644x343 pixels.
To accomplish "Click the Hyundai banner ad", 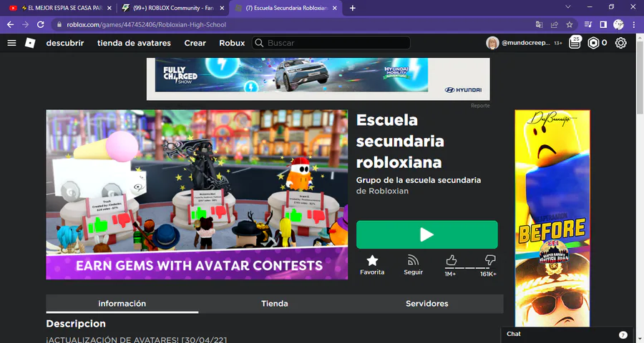I will [318, 79].
